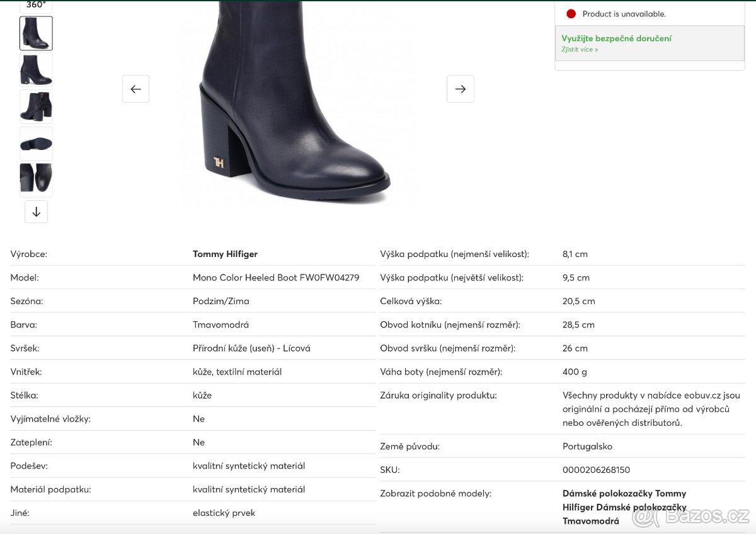Click the SKU number 0000206268150

click(x=596, y=470)
